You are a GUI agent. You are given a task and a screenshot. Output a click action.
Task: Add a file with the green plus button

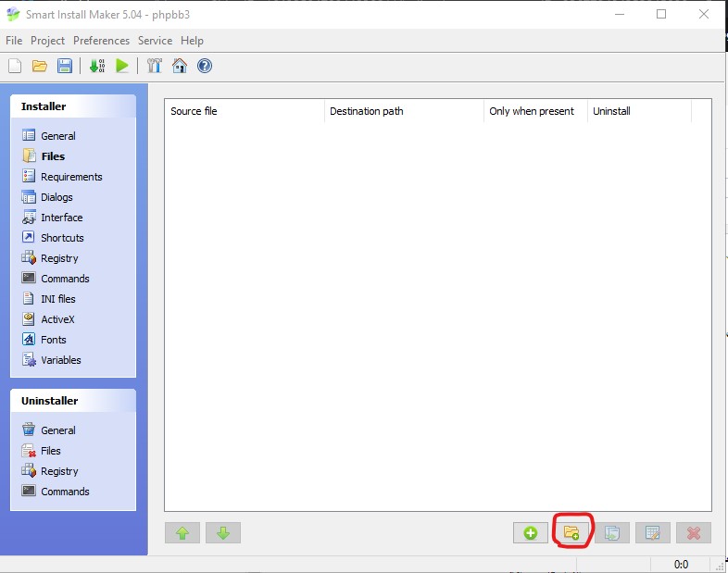[x=531, y=532]
